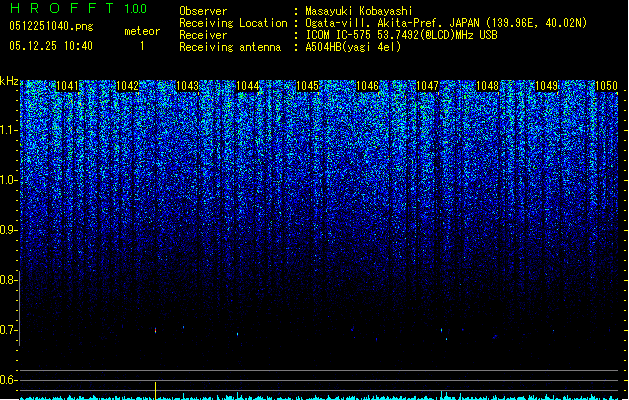Click the 1048 time marker
629x400 pixels.
click(487, 86)
